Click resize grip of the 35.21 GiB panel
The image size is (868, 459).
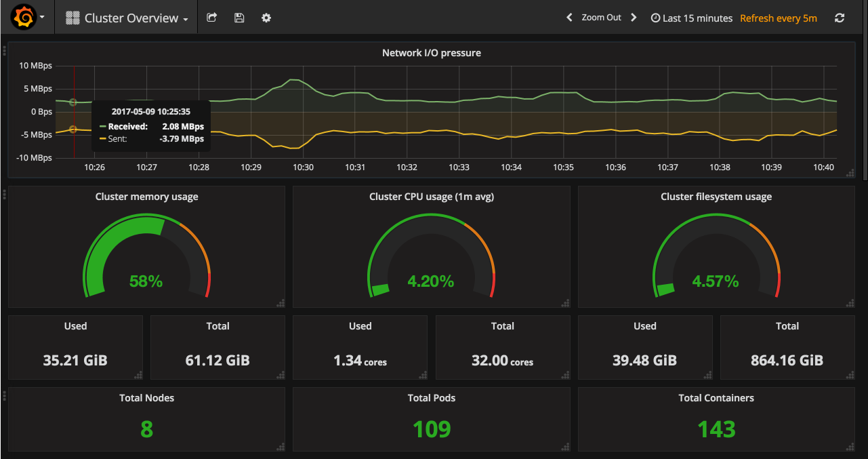coord(138,374)
